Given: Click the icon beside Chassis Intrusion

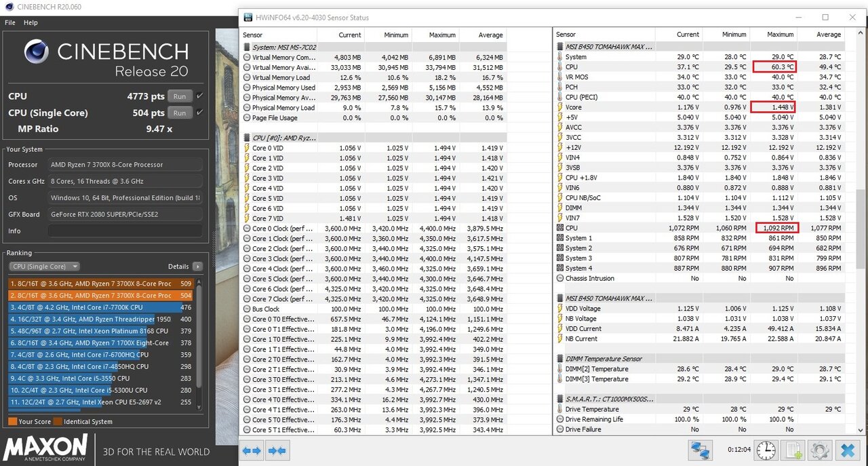Looking at the screenshot, I should 560,278.
